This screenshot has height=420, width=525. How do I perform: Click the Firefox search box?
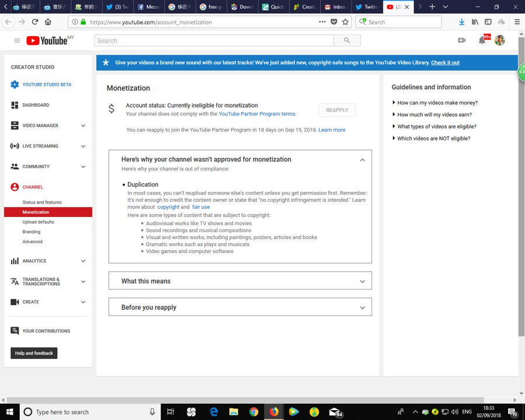[x=398, y=22]
